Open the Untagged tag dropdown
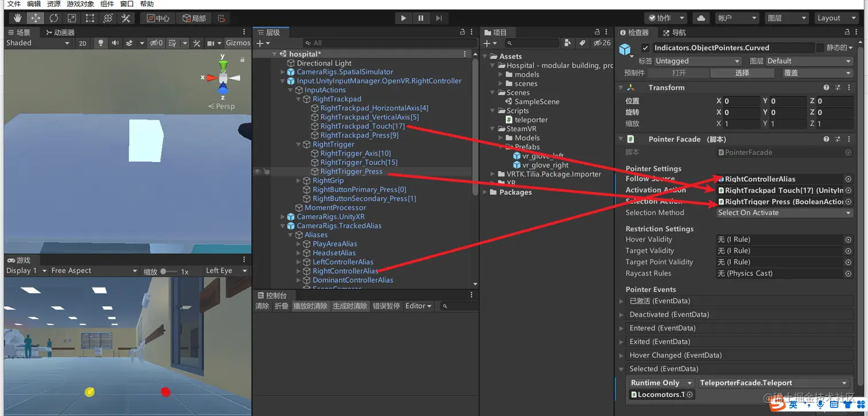 [698, 61]
